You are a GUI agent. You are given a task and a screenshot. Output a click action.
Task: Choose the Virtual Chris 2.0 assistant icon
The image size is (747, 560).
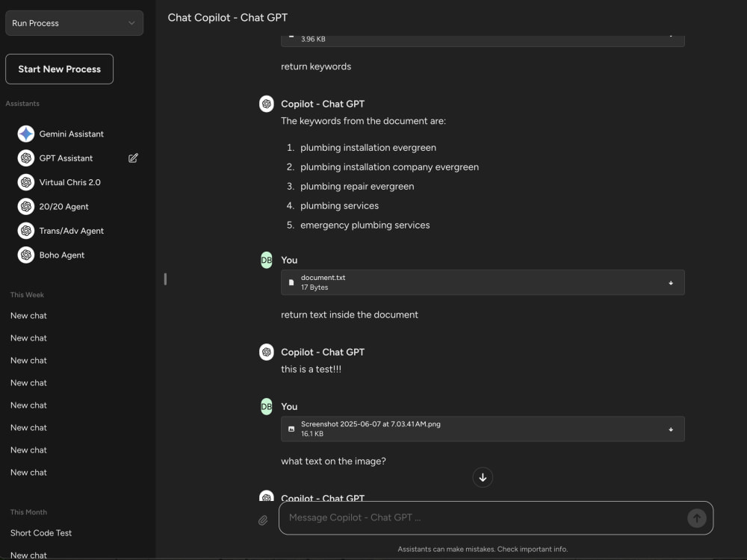tap(25, 182)
